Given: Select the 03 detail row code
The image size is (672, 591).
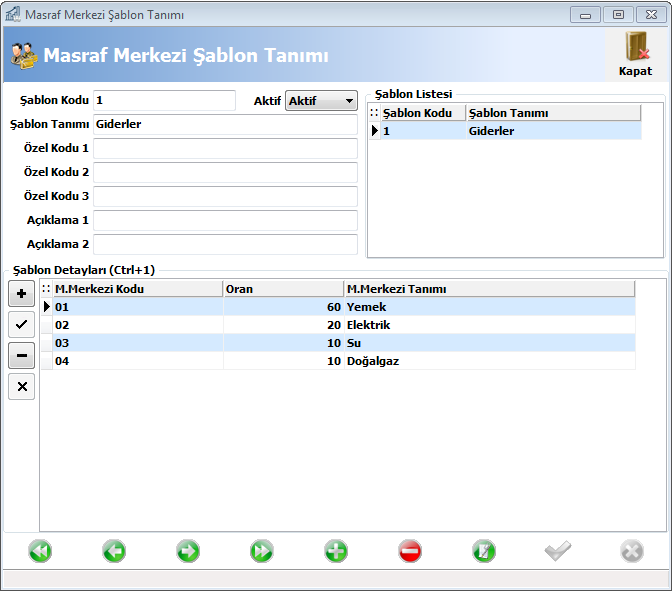Looking at the screenshot, I should pos(138,343).
